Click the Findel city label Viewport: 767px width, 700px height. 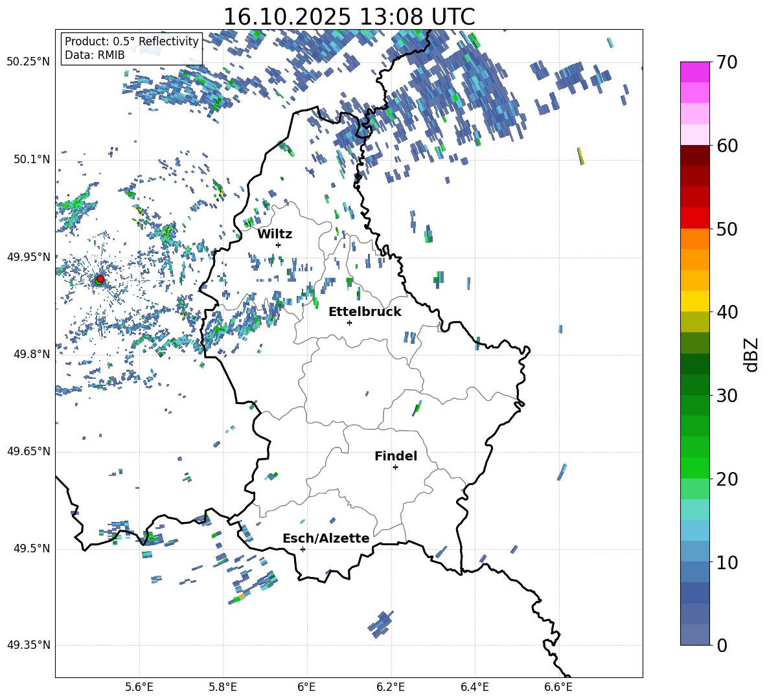click(x=396, y=456)
